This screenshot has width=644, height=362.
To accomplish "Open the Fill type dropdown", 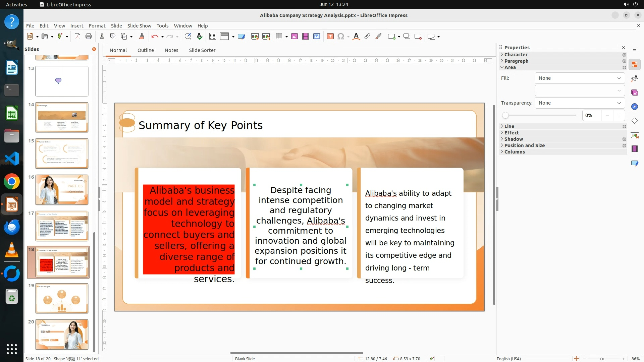I will [x=580, y=78].
